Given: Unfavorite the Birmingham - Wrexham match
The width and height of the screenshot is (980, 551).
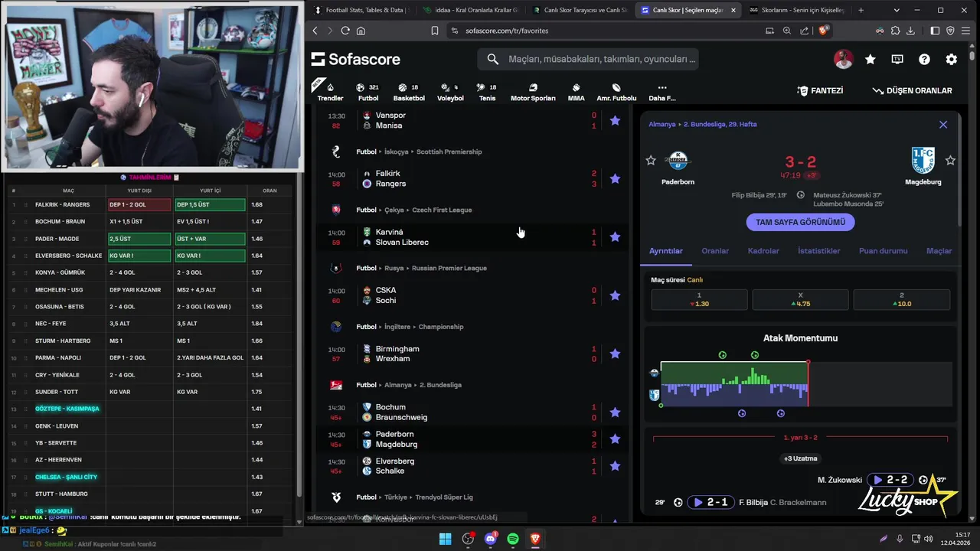Looking at the screenshot, I should coord(615,354).
